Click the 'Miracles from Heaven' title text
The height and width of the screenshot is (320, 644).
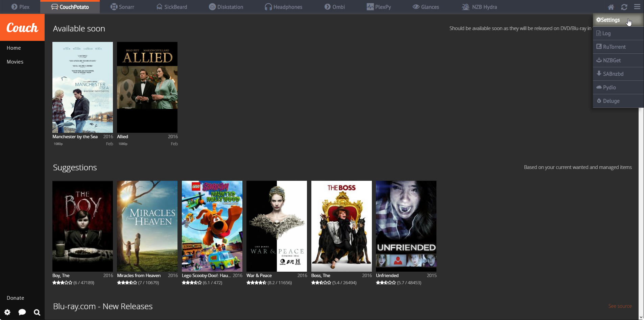[x=139, y=275]
